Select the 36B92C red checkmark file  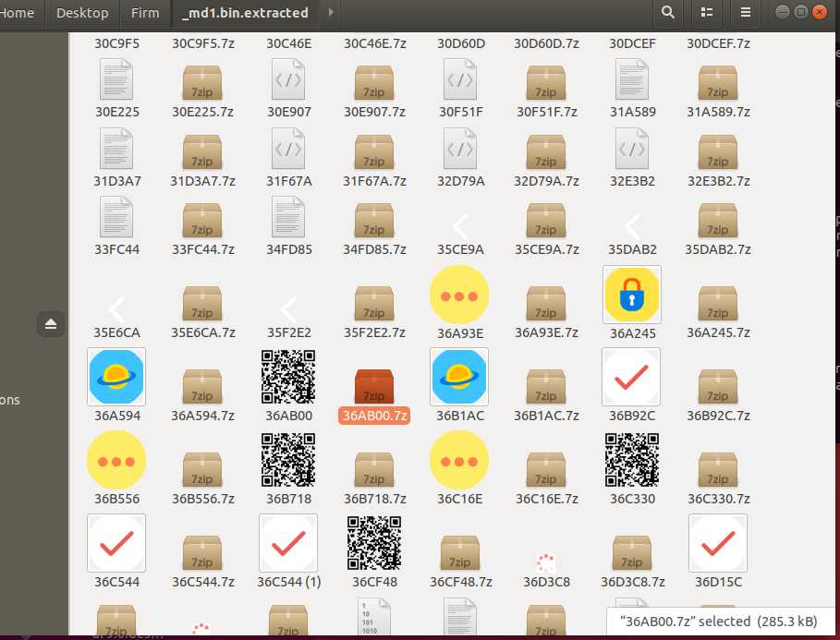[x=631, y=377]
